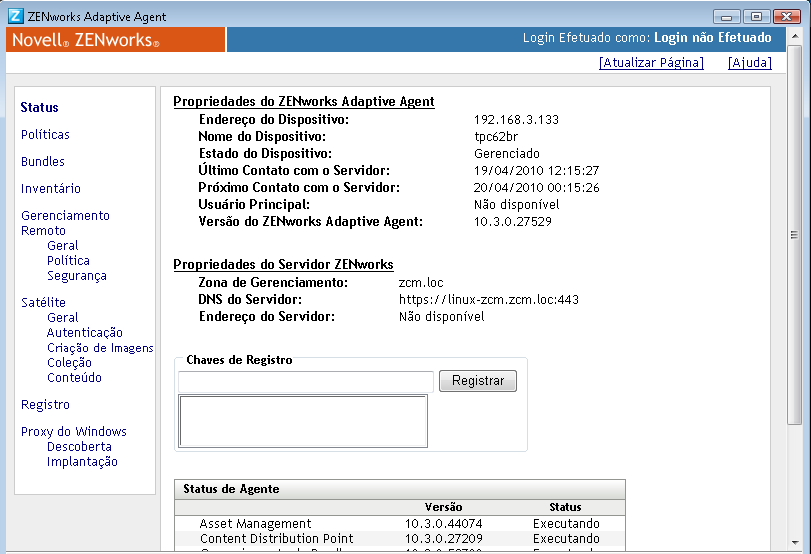Open Descoberta under Proxy do Windows
Screen dimensions: 811x554
(79, 446)
